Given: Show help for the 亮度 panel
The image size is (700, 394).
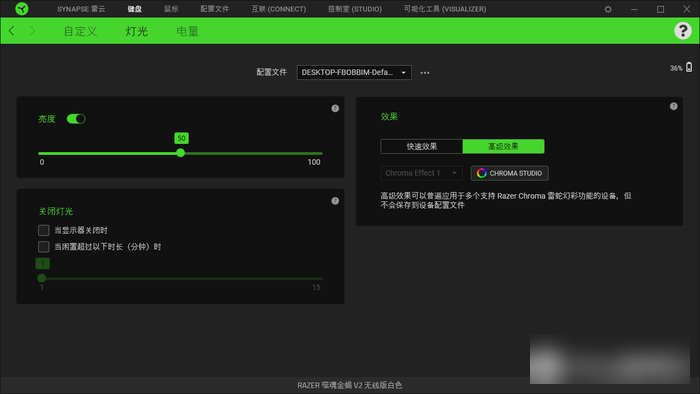Looking at the screenshot, I should click(x=335, y=108).
